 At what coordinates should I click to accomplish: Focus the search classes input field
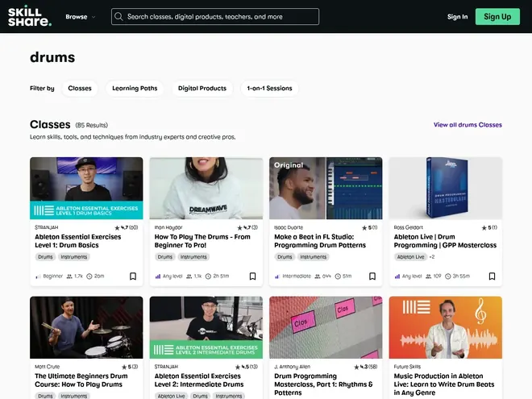215,17
